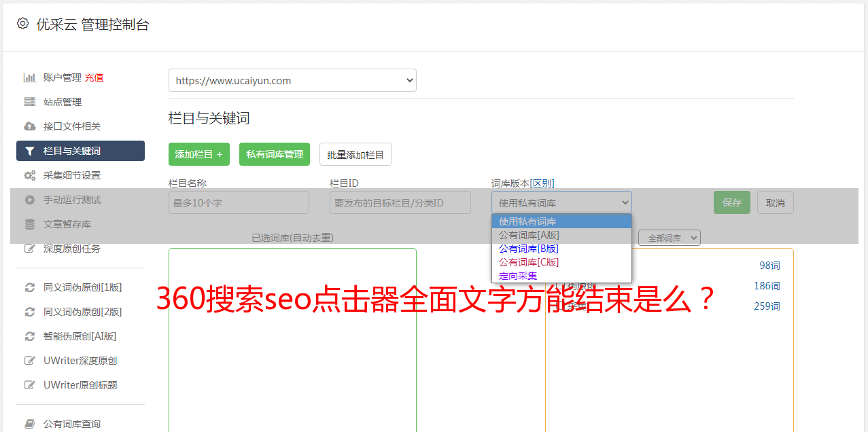Click the refresh icon for 同义词伪原创[1版]
Image resolution: width=868 pixels, height=432 pixels.
click(x=30, y=287)
